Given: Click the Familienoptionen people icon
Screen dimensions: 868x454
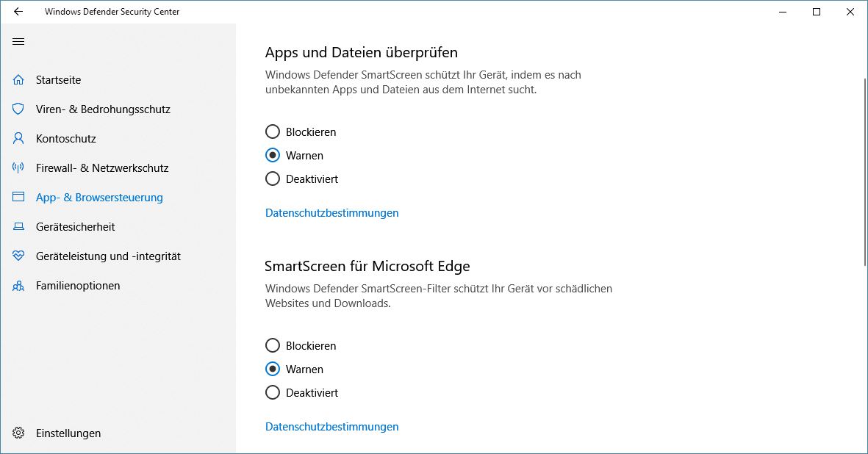Looking at the screenshot, I should click(18, 286).
